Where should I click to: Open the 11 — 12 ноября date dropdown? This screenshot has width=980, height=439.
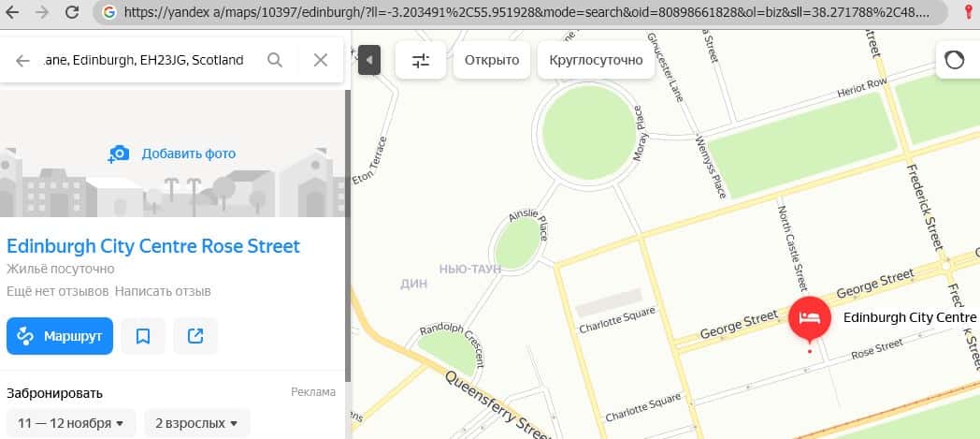point(71,423)
